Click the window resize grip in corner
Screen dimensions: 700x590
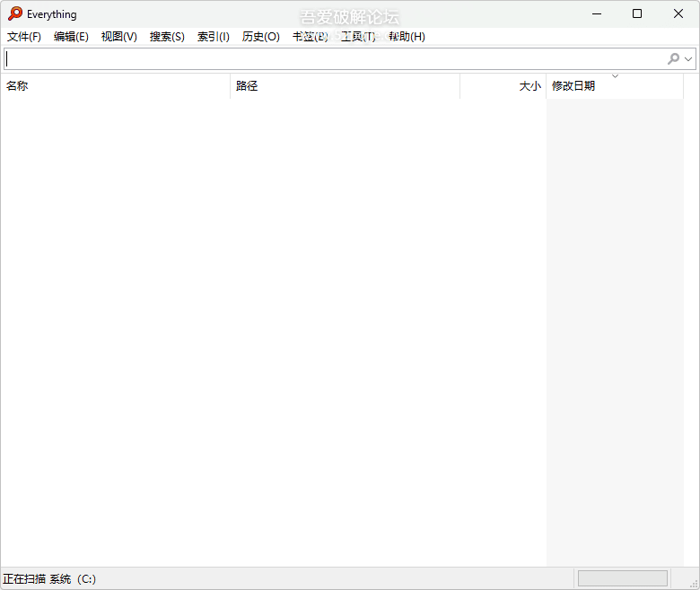pos(694,584)
